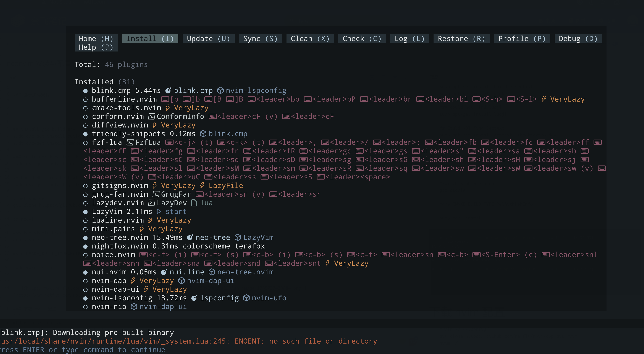Click the <leader>cF (v) keymap entry

pos(247,116)
